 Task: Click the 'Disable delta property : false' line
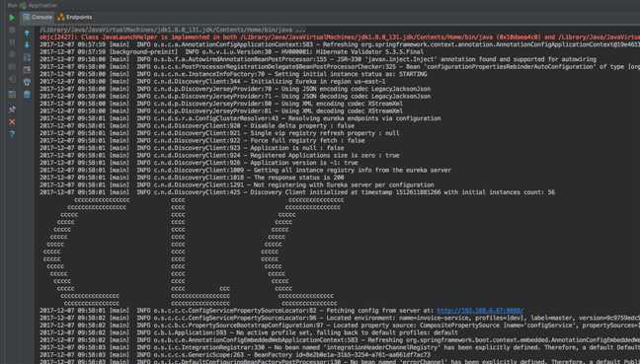pos(197,126)
